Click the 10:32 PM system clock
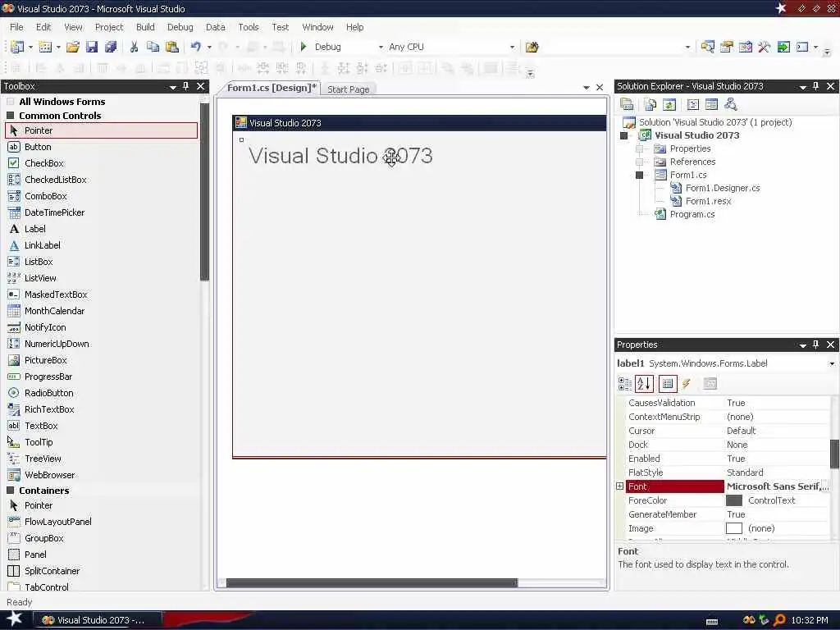The width and height of the screenshot is (840, 630). click(810, 620)
